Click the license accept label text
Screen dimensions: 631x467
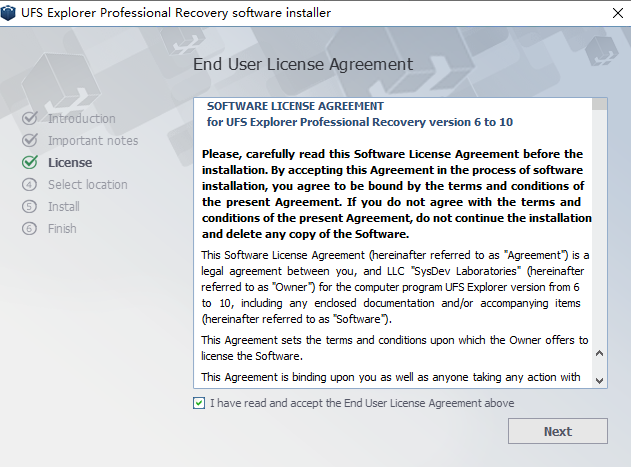pos(362,403)
